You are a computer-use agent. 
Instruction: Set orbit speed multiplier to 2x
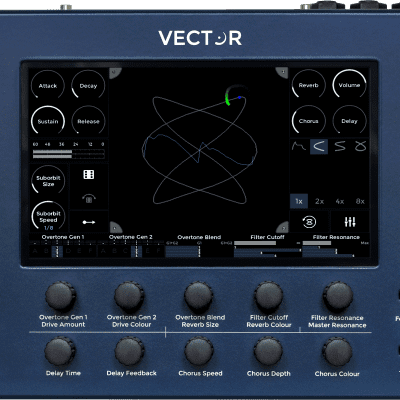point(319,201)
